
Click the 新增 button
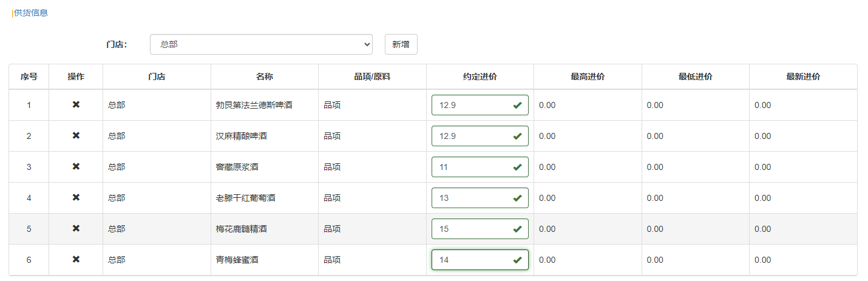[x=401, y=44]
